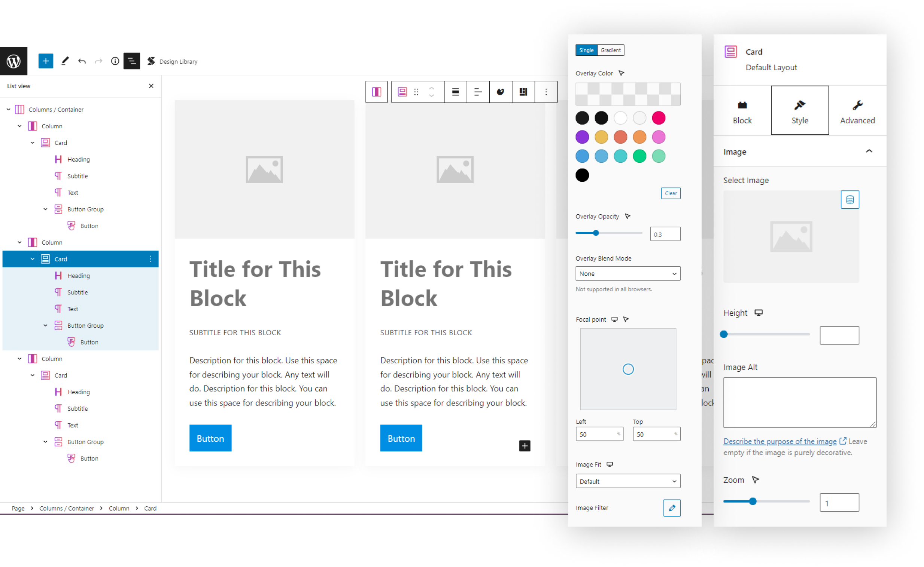The width and height of the screenshot is (924, 567).
Task: Click the undo arrow in top toolbar
Action: (x=82, y=61)
